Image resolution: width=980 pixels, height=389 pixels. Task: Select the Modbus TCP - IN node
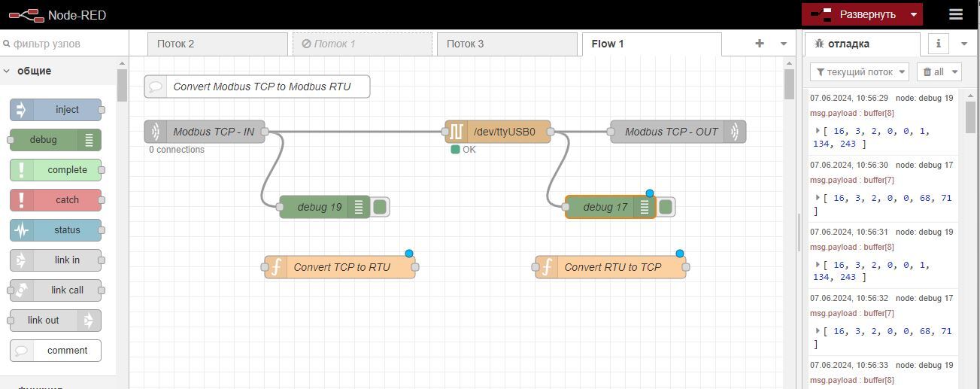205,132
